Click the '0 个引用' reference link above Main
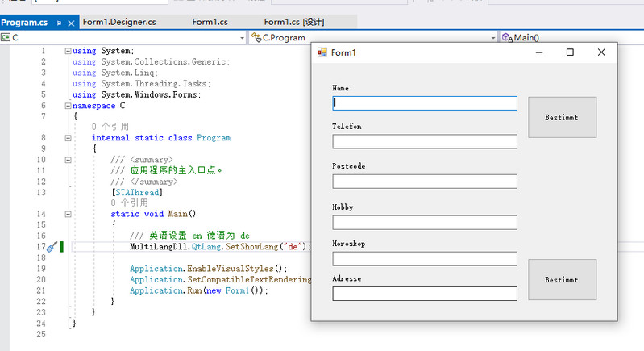The image size is (644, 351). tap(130, 203)
